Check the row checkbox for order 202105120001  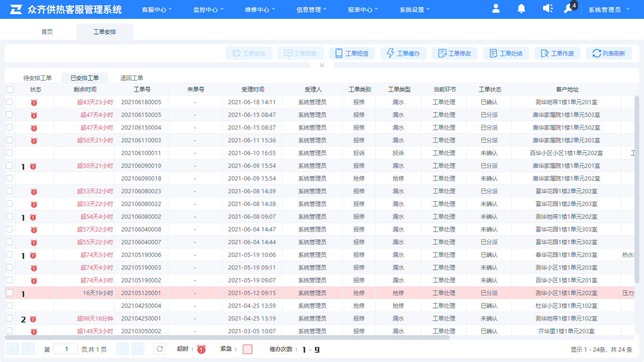click(9, 293)
